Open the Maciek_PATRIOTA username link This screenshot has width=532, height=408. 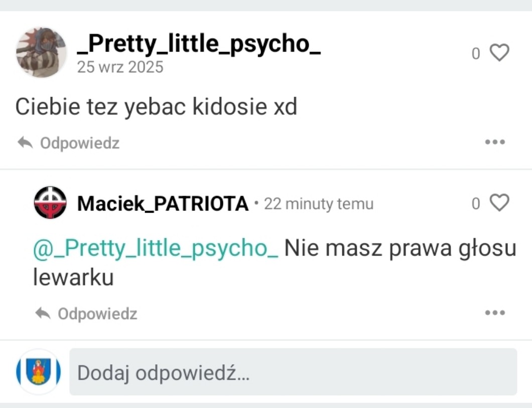(x=163, y=204)
